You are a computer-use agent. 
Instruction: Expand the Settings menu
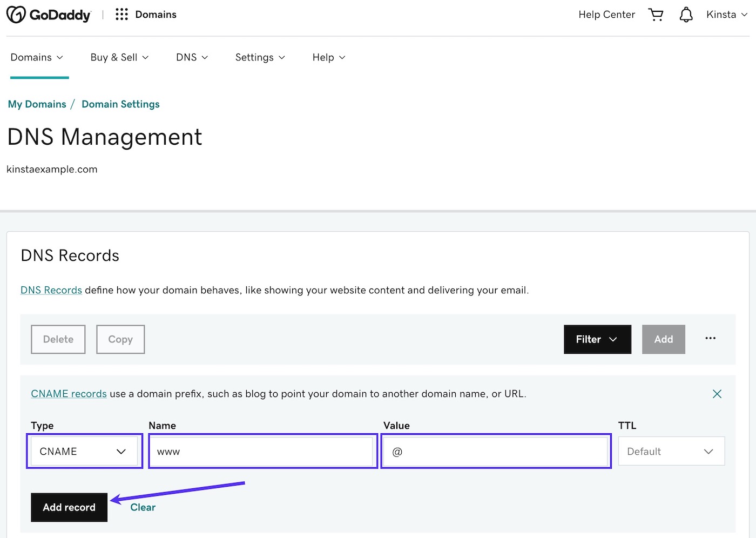260,57
